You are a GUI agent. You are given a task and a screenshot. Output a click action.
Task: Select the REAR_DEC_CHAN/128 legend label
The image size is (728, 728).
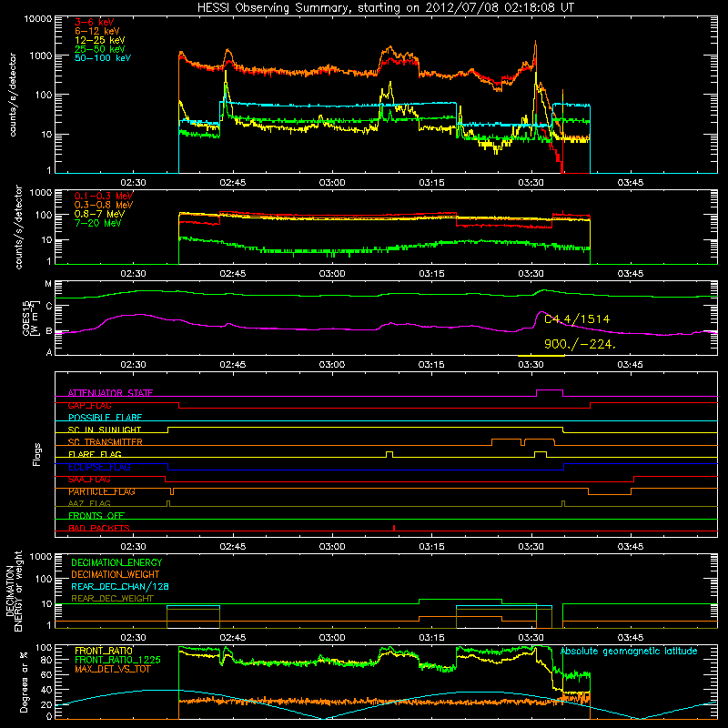[120, 586]
